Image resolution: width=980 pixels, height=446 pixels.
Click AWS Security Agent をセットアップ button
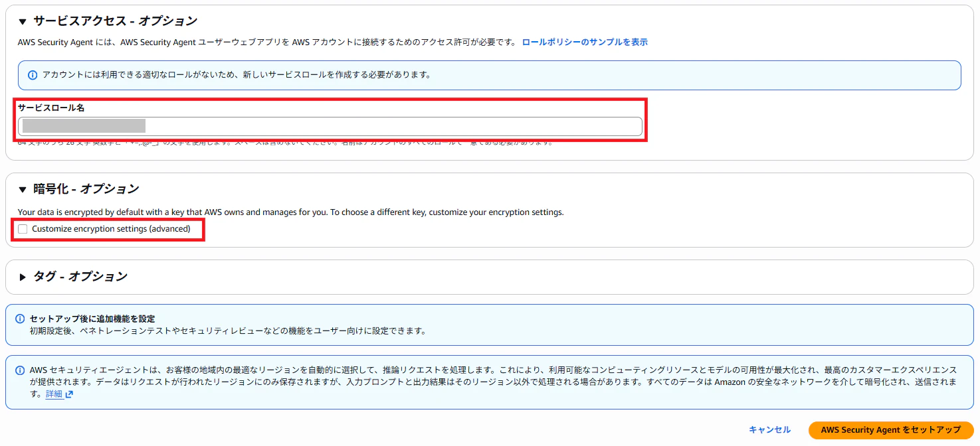891,430
